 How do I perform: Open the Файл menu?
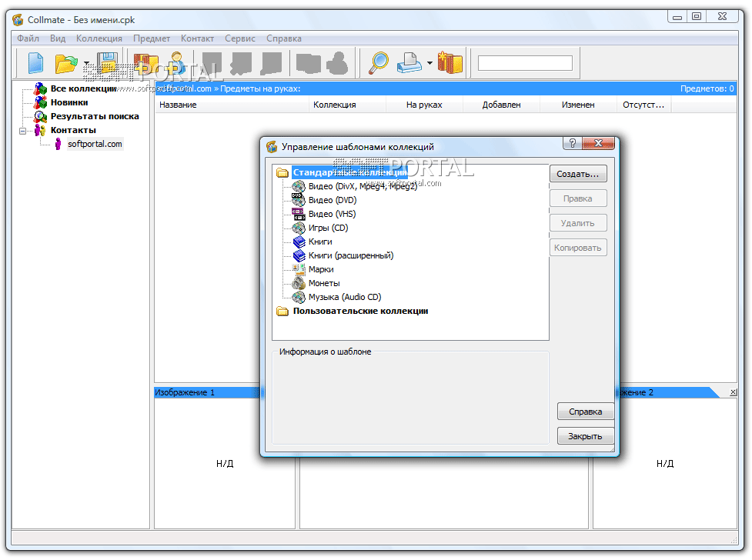28,38
